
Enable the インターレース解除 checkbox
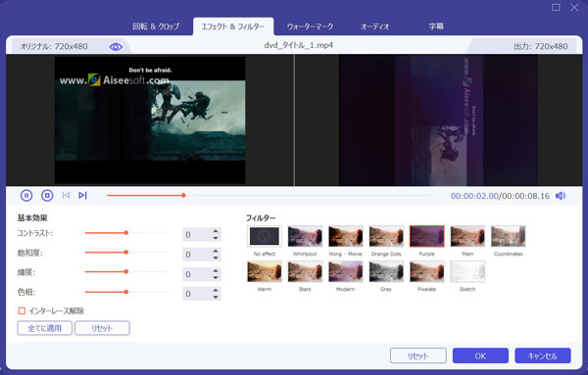22,310
